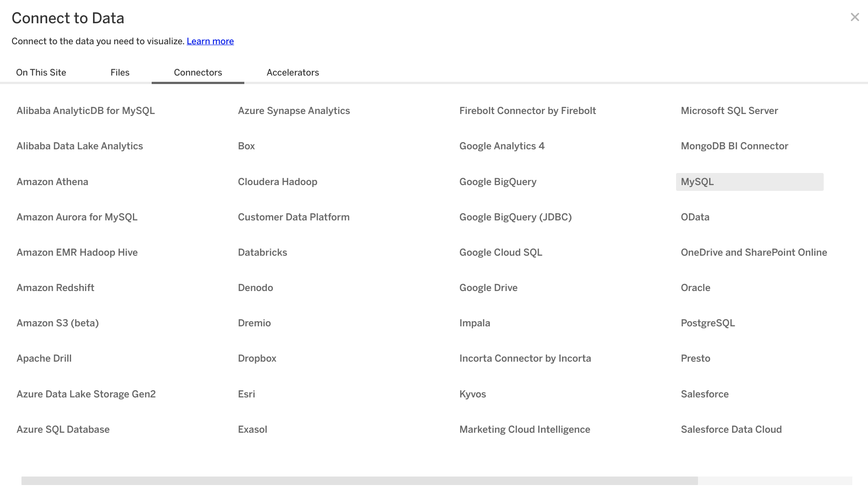868x498 pixels.
Task: Select the On This Site tab
Action: pos(41,73)
